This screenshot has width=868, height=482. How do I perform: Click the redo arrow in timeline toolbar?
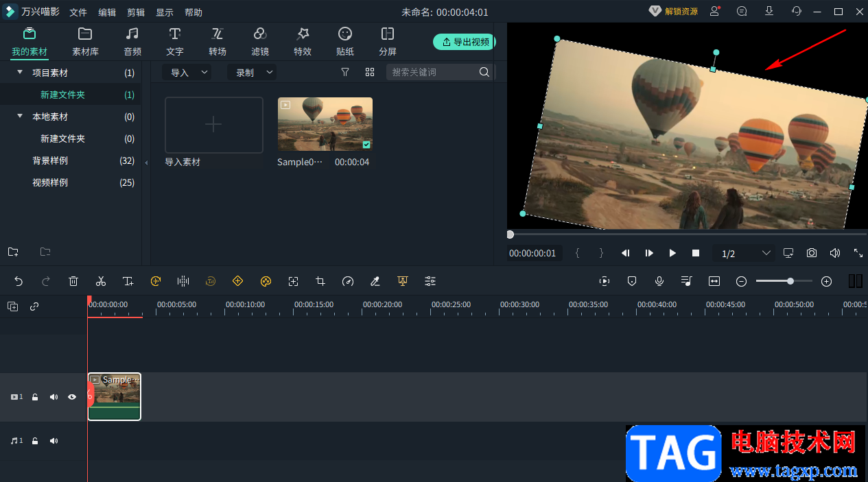point(46,281)
